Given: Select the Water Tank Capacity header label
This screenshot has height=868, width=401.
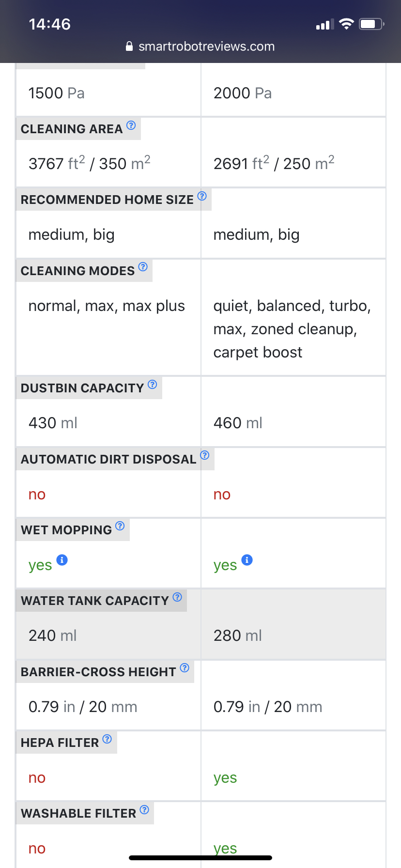Looking at the screenshot, I should (95, 601).
